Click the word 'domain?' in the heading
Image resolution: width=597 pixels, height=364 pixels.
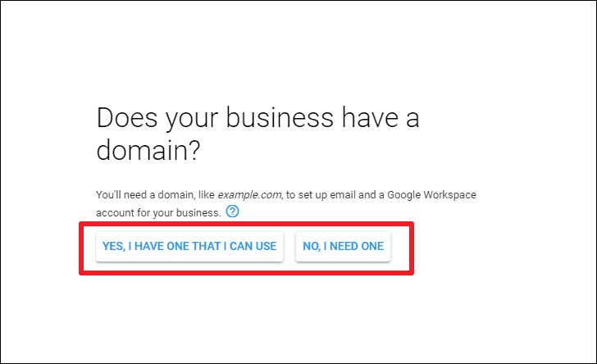point(148,150)
